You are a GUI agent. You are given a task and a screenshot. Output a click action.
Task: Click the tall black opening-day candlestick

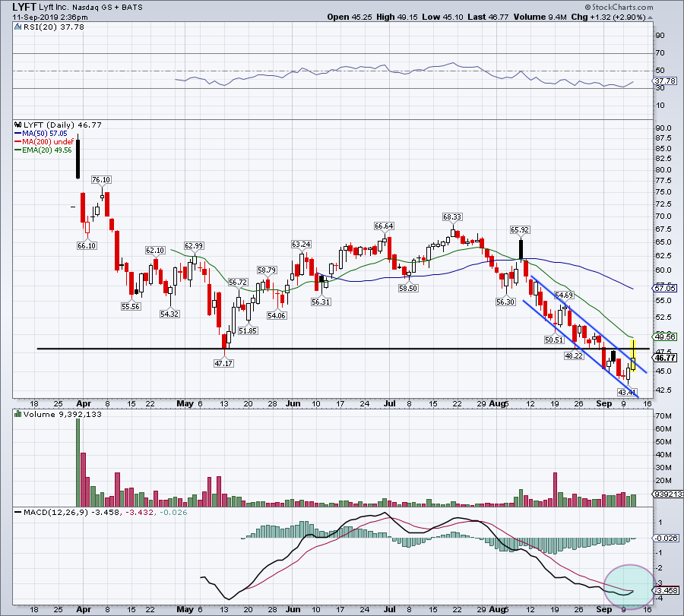[x=78, y=157]
